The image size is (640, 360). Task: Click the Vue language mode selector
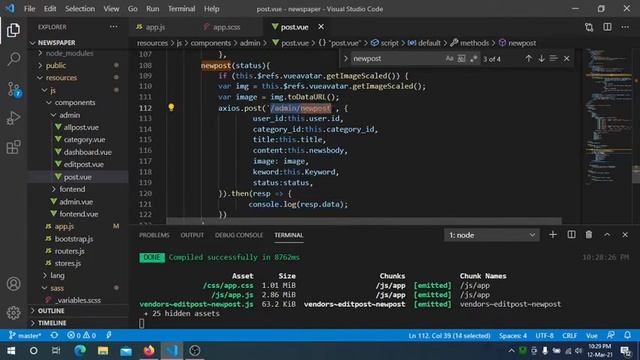click(592, 336)
